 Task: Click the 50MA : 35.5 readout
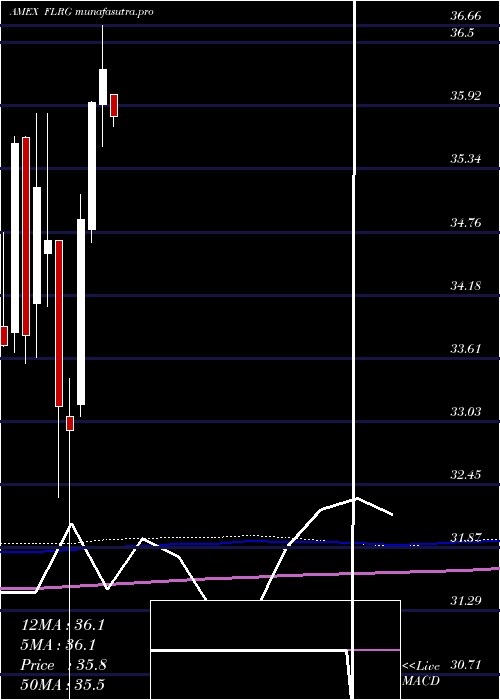pyautogui.click(x=62, y=684)
